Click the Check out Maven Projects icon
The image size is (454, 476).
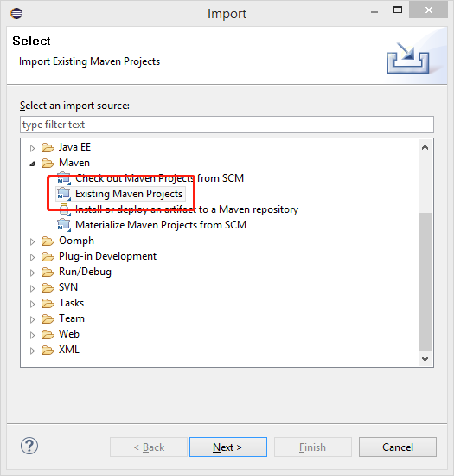click(x=64, y=178)
